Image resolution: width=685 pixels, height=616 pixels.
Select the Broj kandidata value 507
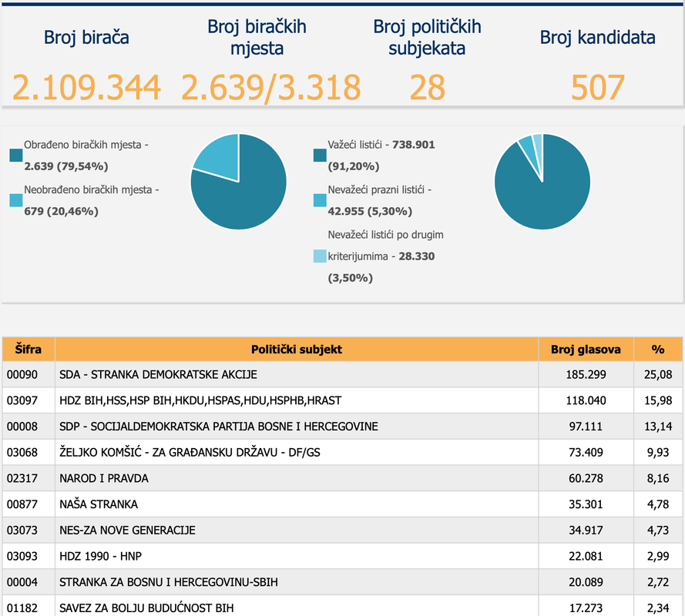[598, 87]
